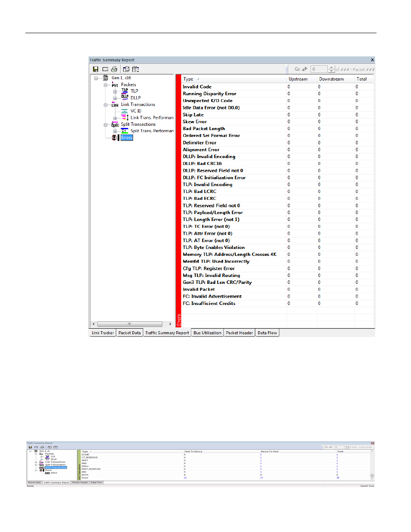Image resolution: width=411 pixels, height=532 pixels.
Task: Select the Gen 1, x16 document icon
Action: point(106,78)
